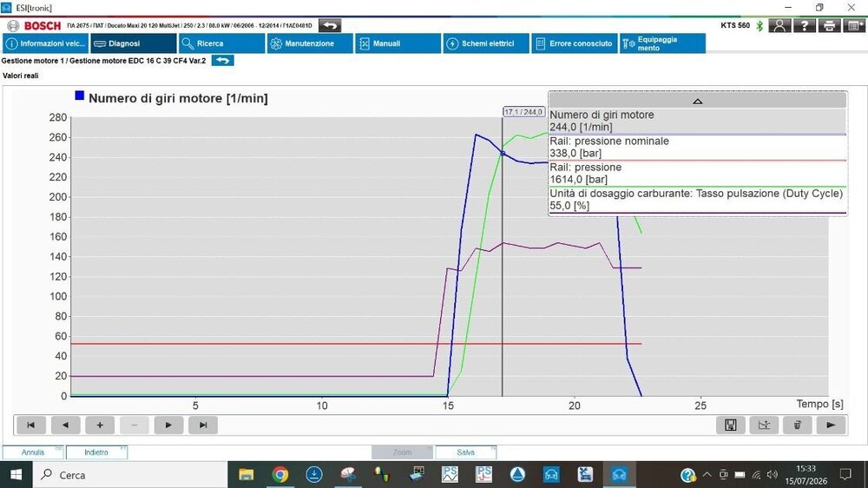Click the Bluetooth status icon near KTS 560
Viewport: 868px width, 488px height.
[x=759, y=25]
